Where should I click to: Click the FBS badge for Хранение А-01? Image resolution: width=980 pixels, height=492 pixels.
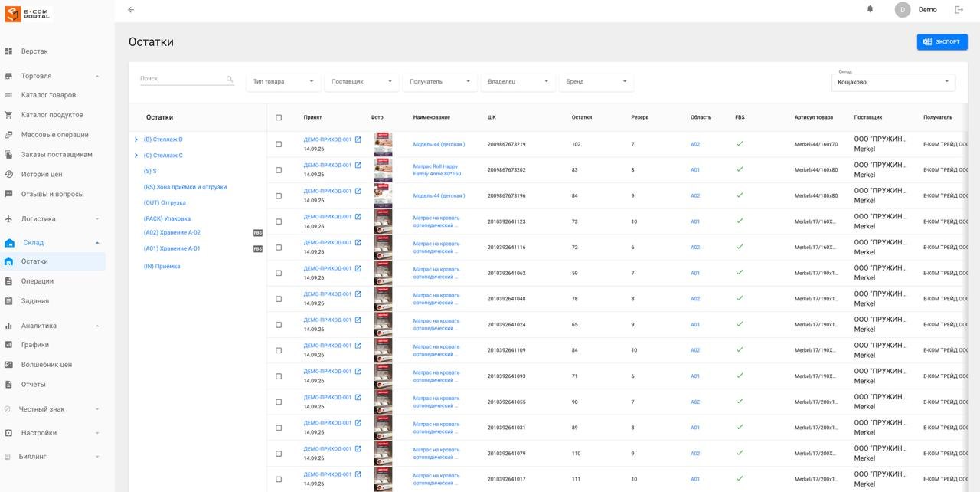pos(258,248)
